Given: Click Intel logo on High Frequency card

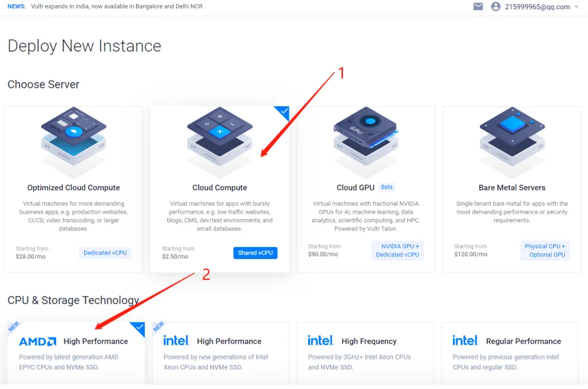Looking at the screenshot, I should [320, 341].
